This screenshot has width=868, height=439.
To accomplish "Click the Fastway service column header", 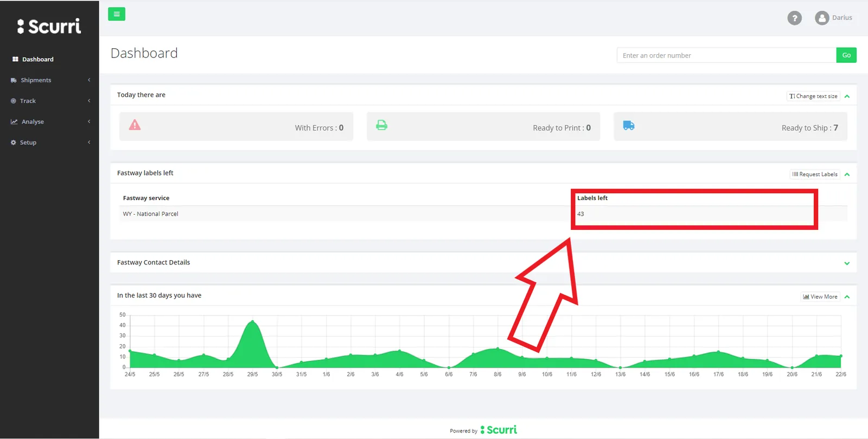I will 146,198.
